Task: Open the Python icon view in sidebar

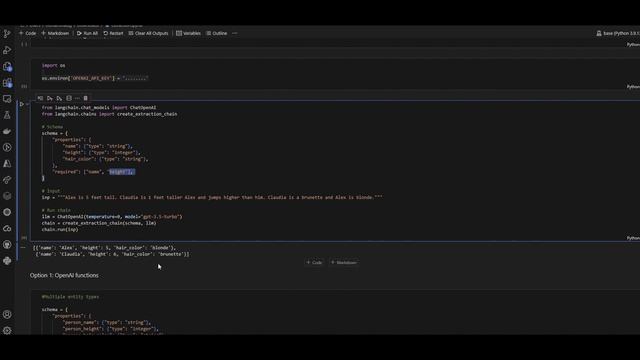Action: coord(7,261)
